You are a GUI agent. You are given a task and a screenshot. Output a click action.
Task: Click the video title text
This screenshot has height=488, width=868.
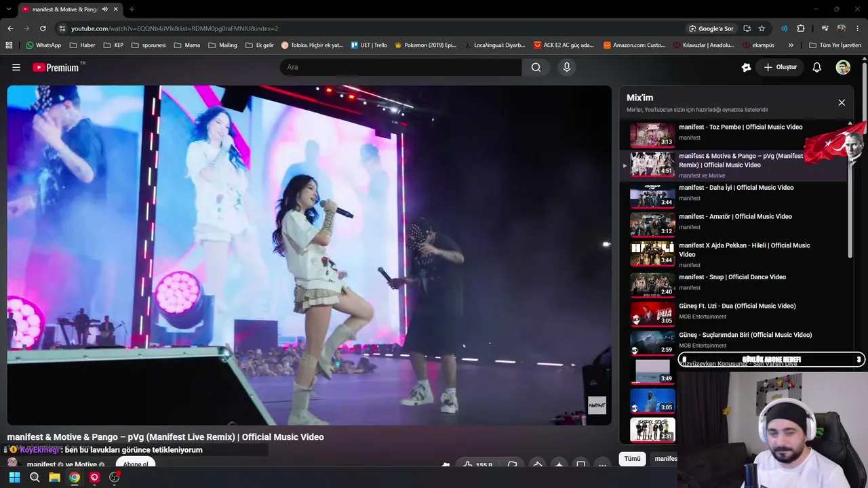click(x=165, y=437)
